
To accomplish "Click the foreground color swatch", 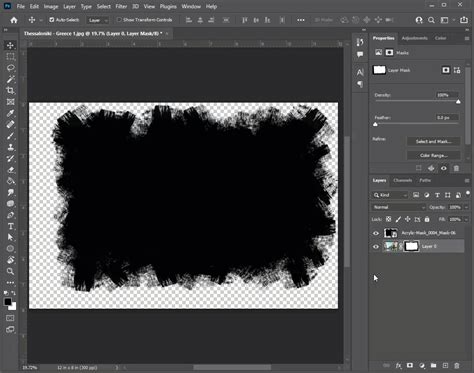I will (8, 302).
